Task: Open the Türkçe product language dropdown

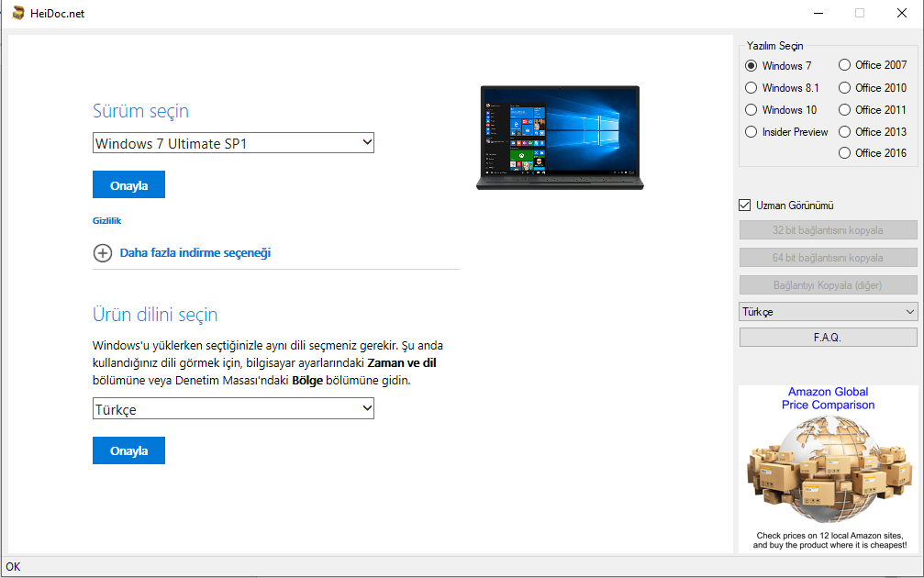Action: [x=233, y=408]
